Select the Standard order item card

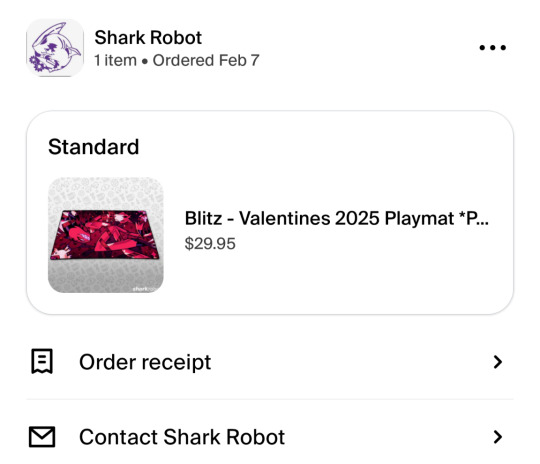point(270,213)
